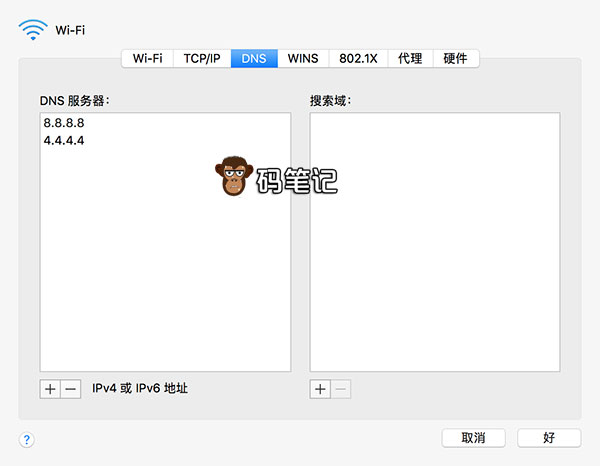Select the 4.4.4.4 DNS server entry
600x466 pixels.
click(64, 141)
